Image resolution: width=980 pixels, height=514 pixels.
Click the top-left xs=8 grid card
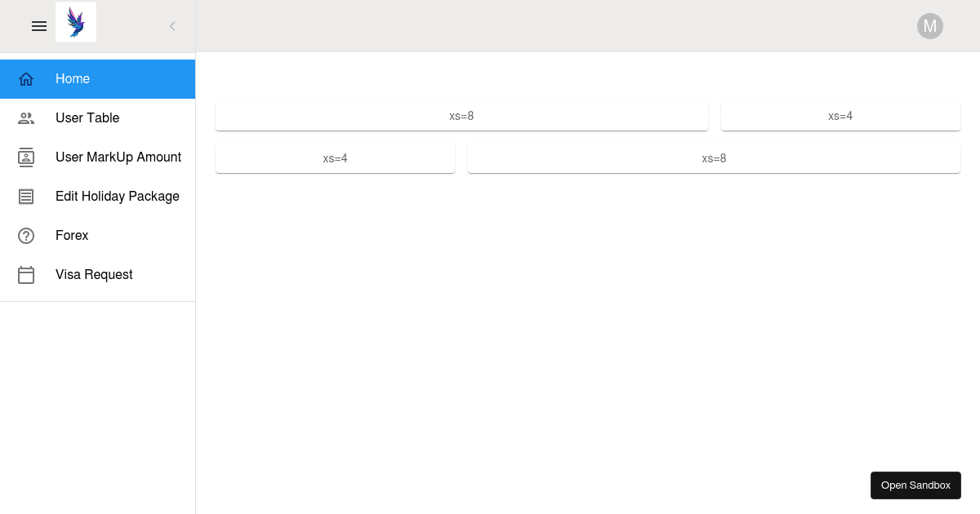pyautogui.click(x=461, y=116)
